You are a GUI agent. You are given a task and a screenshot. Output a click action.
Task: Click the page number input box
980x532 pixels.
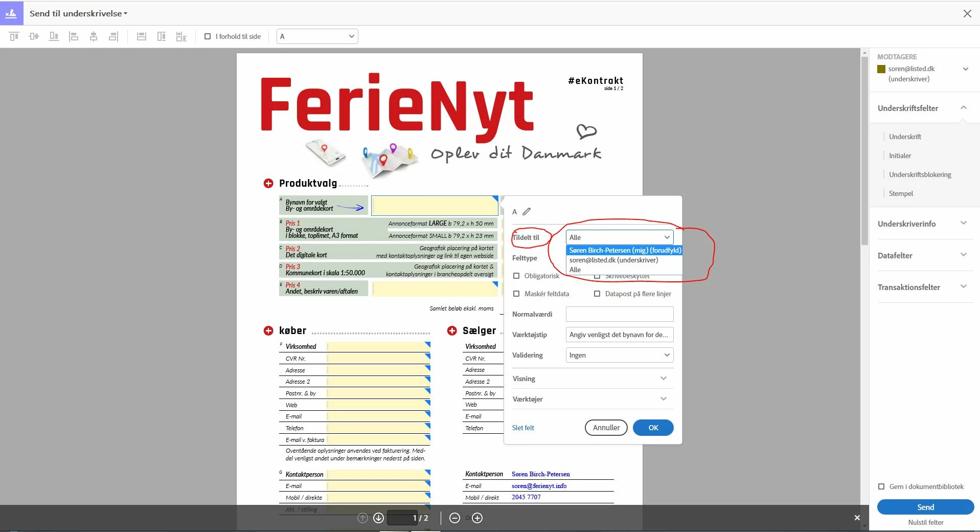point(402,518)
